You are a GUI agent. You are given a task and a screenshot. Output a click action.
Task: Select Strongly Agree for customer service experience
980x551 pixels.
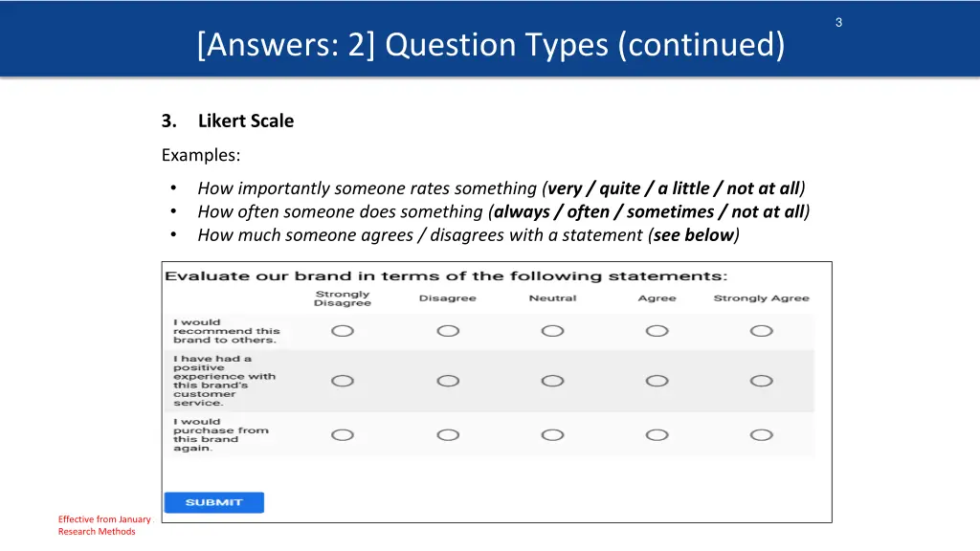coord(761,381)
